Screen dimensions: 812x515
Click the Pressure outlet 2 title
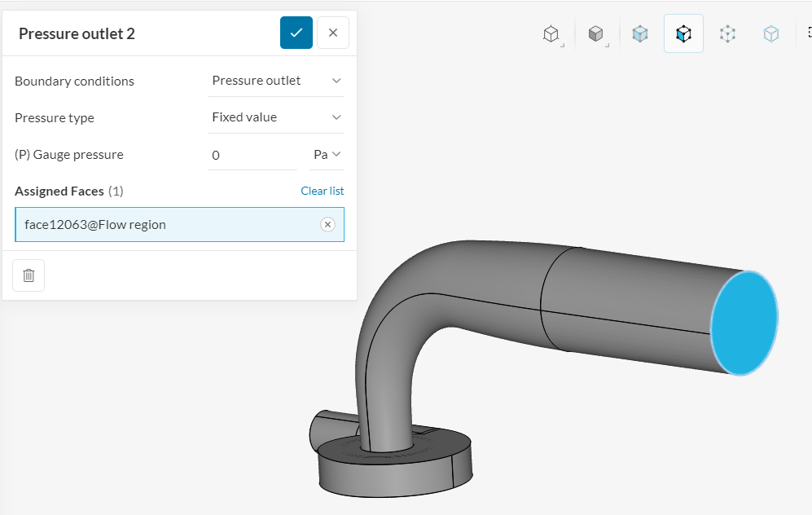(x=77, y=33)
